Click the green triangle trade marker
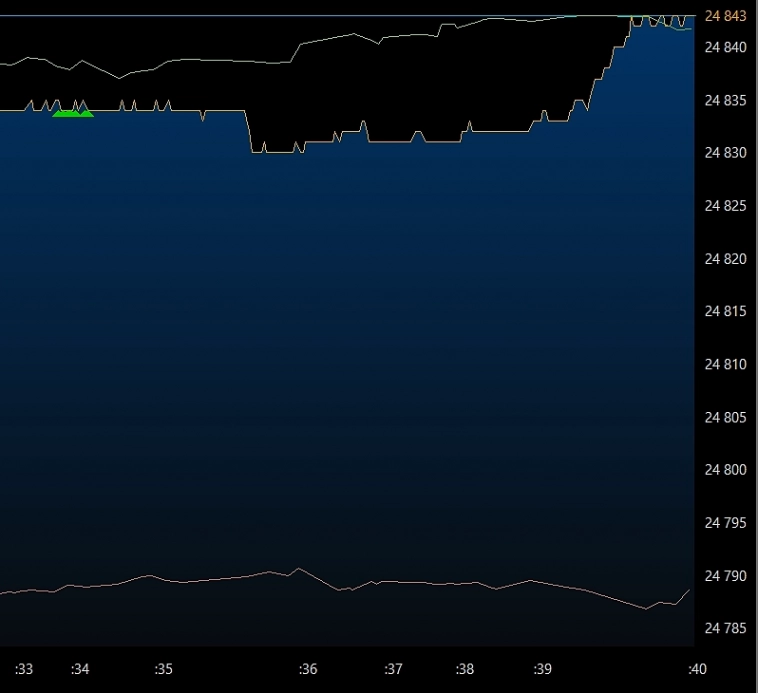This screenshot has width=758, height=693. click(72, 113)
